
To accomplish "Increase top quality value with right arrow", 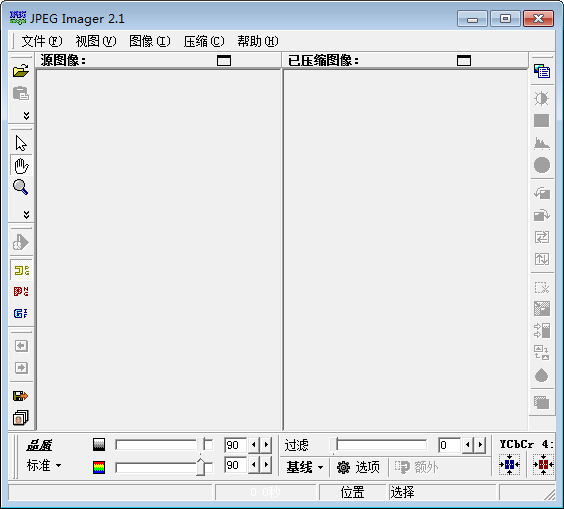I will tap(266, 445).
